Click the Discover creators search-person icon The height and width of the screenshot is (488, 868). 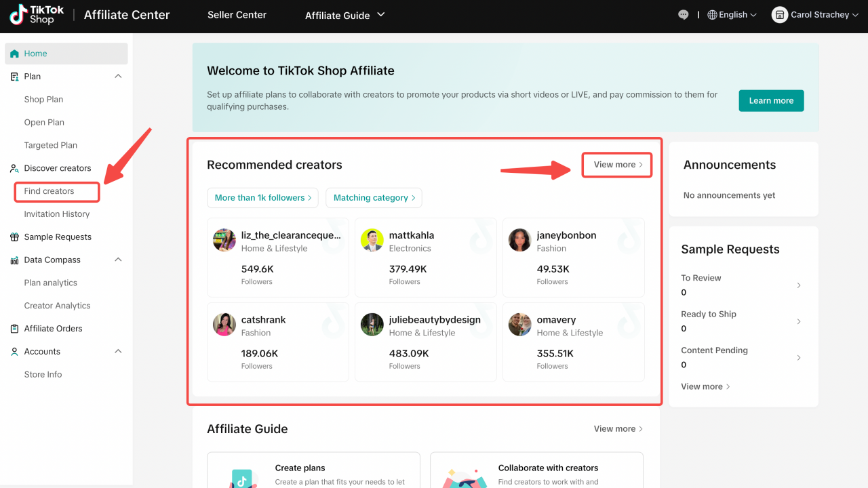[14, 168]
